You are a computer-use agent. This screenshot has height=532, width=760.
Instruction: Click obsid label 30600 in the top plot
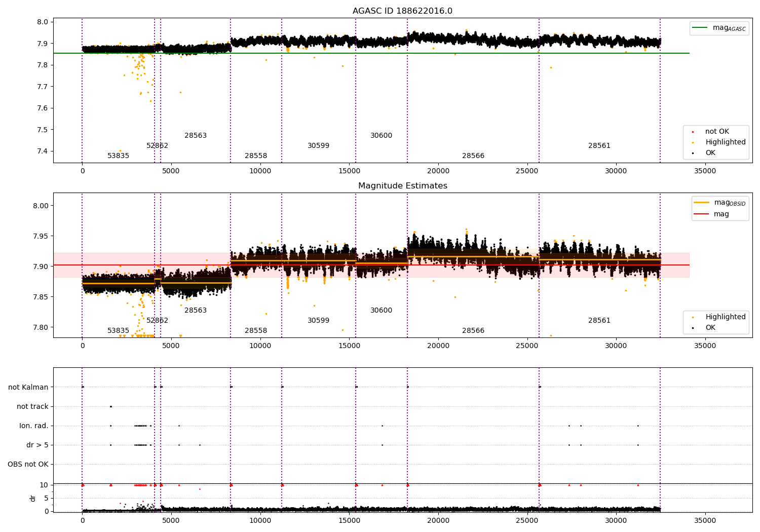(x=381, y=136)
